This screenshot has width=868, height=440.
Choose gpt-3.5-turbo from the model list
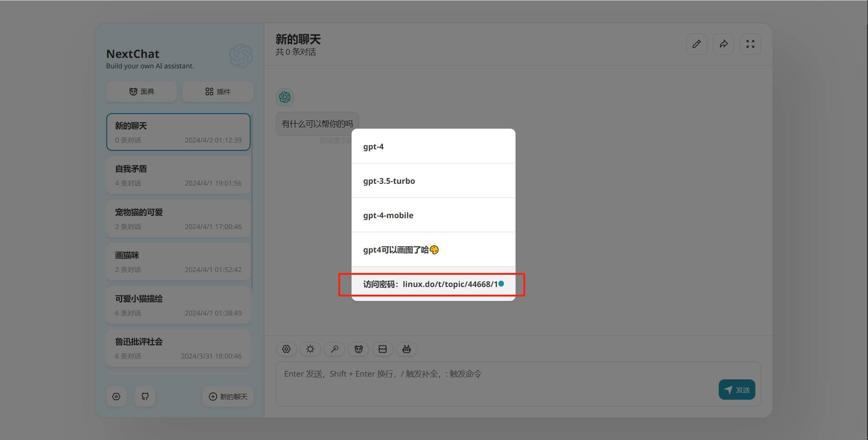pyautogui.click(x=433, y=181)
